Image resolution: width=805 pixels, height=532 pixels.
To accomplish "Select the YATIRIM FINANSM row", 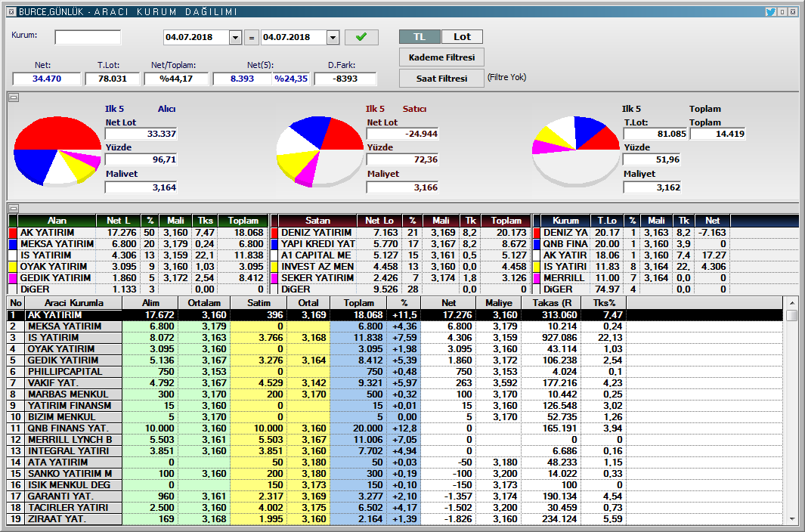I will click(x=395, y=405).
